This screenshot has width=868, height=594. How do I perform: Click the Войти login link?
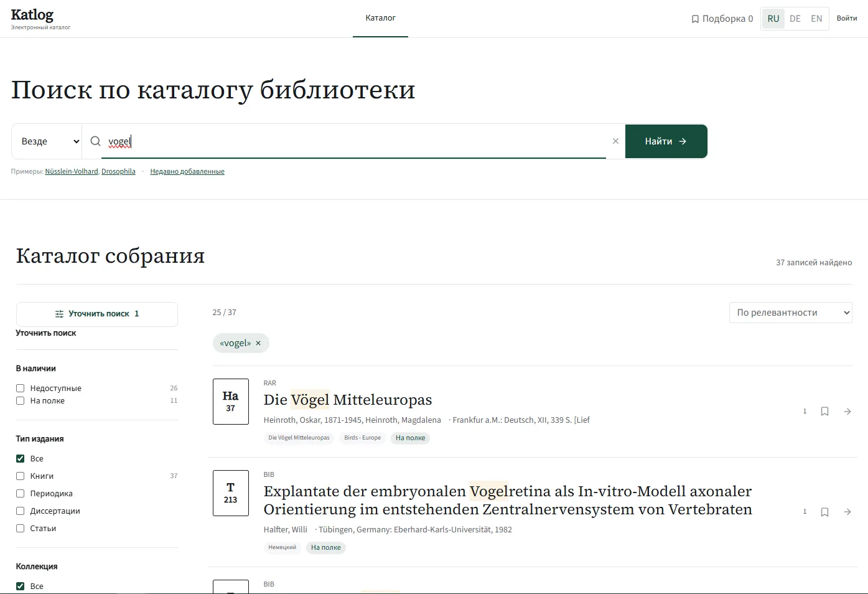point(847,18)
